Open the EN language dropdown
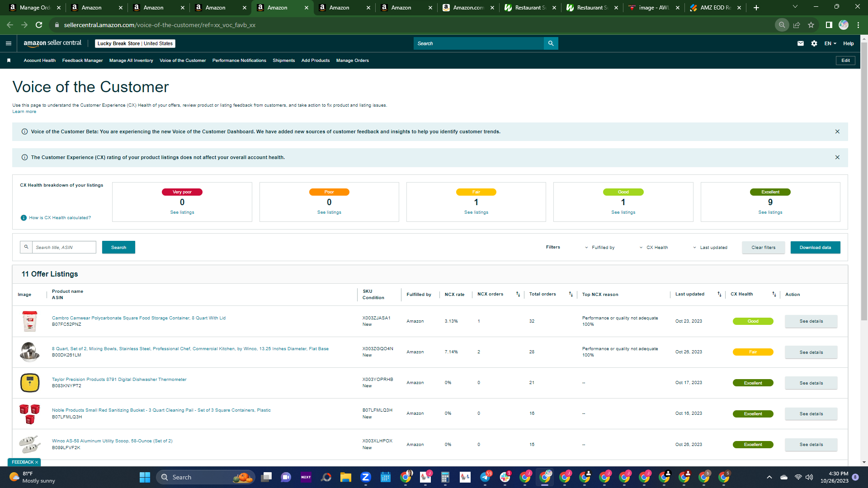The image size is (868, 488). click(x=830, y=43)
